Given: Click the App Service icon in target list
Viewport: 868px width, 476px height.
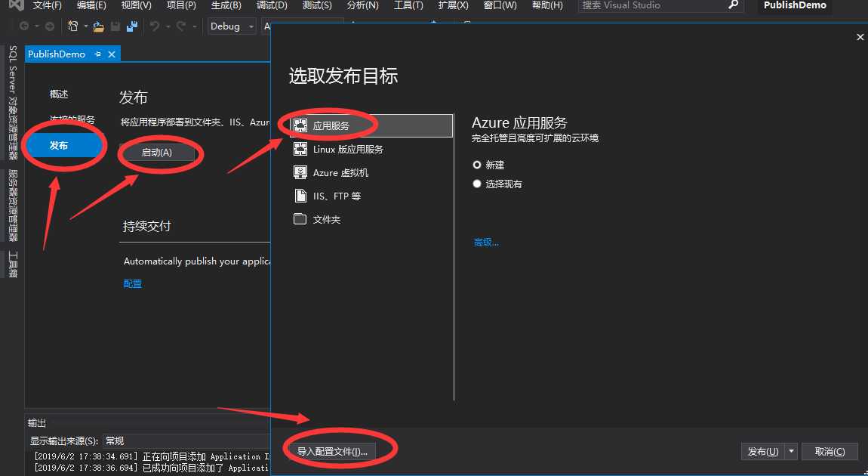Looking at the screenshot, I should click(300, 125).
